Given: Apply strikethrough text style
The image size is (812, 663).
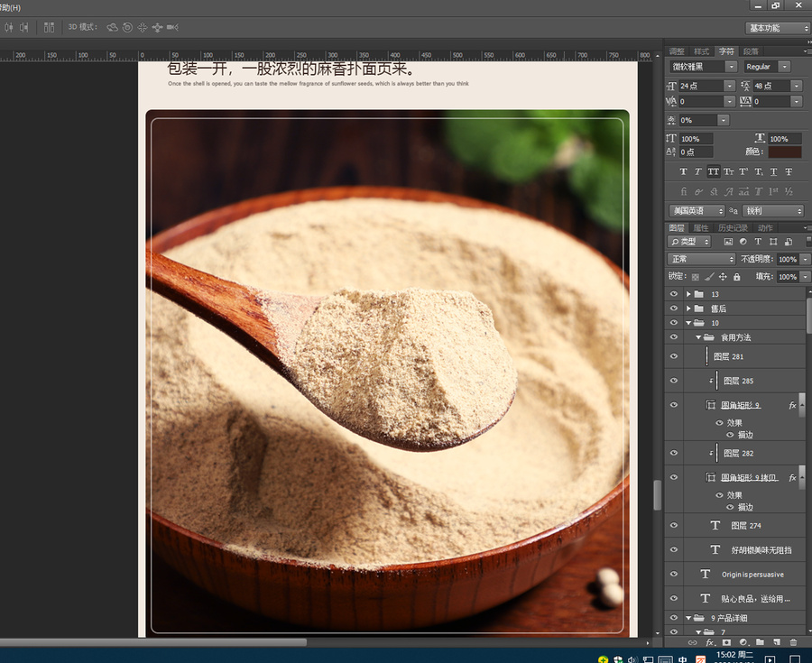Looking at the screenshot, I should [x=789, y=171].
